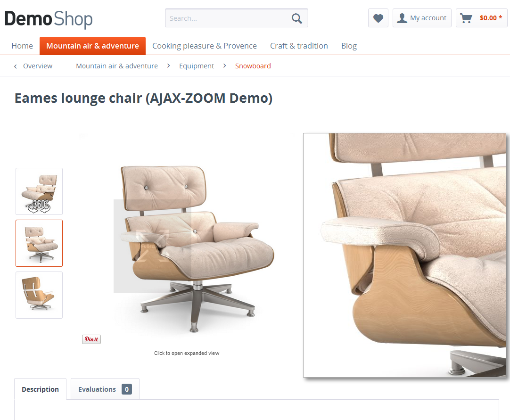This screenshot has height=420, width=510.
Task: Open the shopping cart icon
Action: (466, 18)
